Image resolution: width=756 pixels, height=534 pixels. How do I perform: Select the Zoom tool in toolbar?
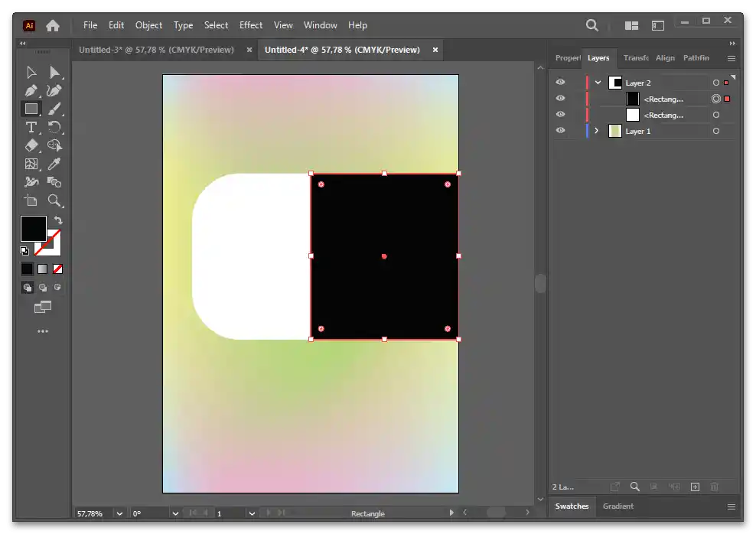coord(54,200)
